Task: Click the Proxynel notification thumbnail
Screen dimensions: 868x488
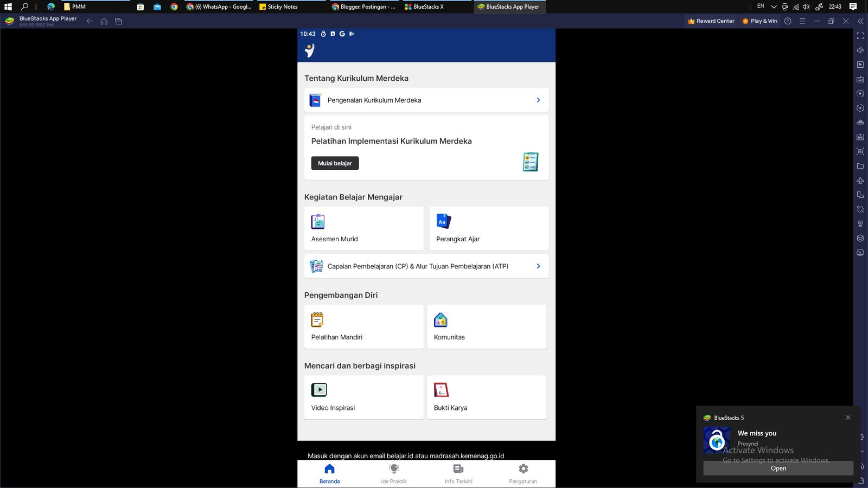Action: point(717,440)
